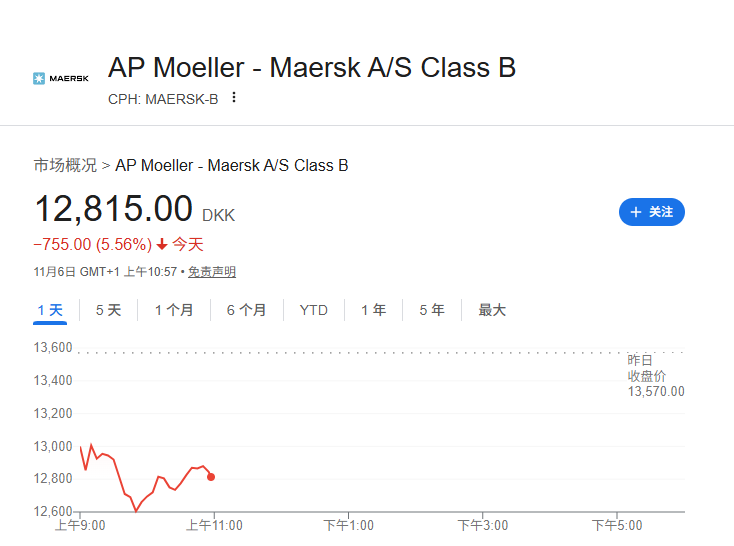Switch to the 5 天 range tab
The image size is (734, 546).
108,310
